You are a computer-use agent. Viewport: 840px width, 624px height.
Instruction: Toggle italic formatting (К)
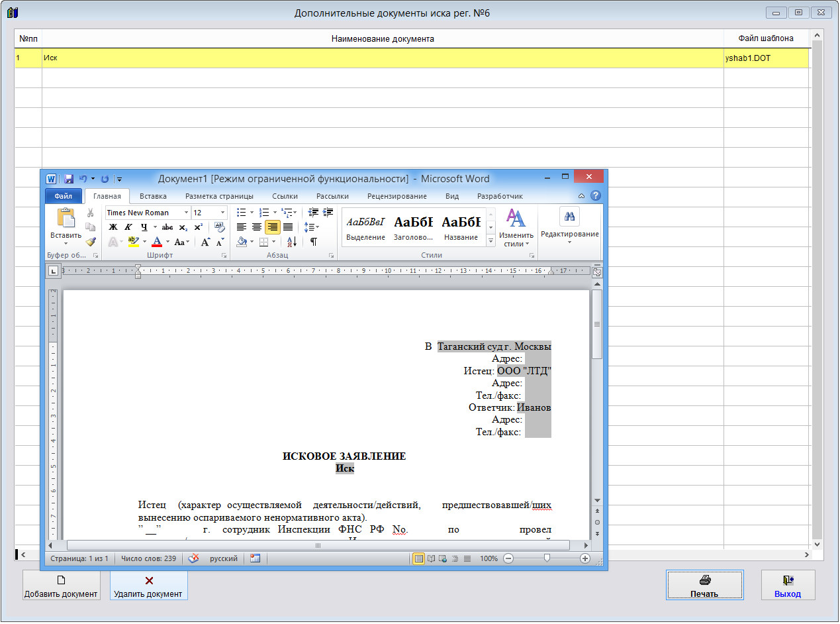128,227
